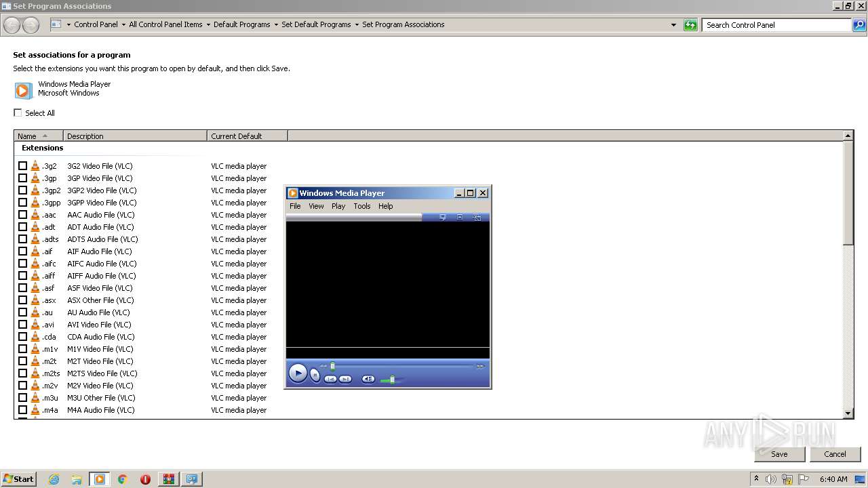This screenshot has width=868, height=488.
Task: Expand the Set Default Programs breadcrumb arrow
Action: point(357,24)
